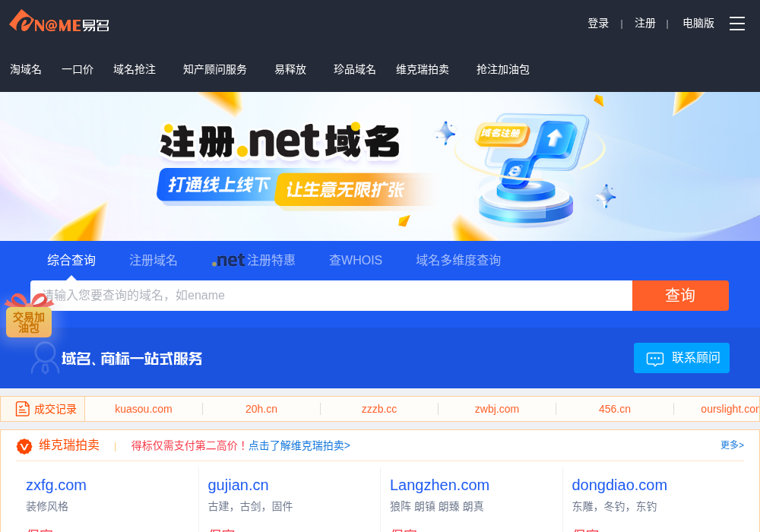Click the 成交记录 document icon
Viewport: 760px width, 532px height.
22,409
